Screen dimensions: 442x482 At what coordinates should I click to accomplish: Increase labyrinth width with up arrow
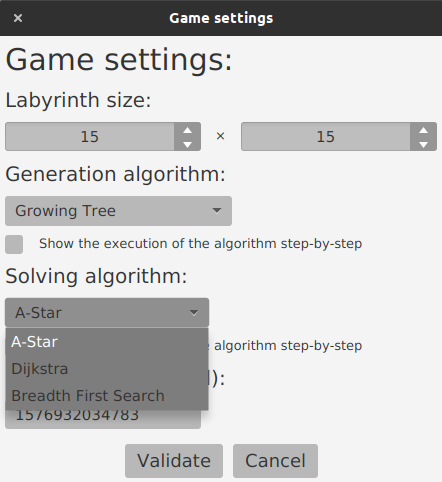tap(187, 130)
